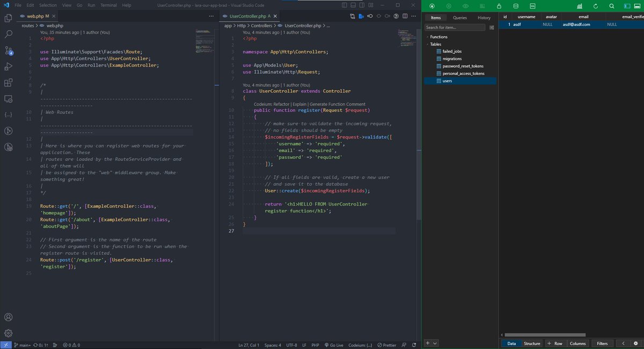Screen dimensions: 644x349
Task: Collapse the Functions group in the database tree
Action: pyautogui.click(x=427, y=37)
